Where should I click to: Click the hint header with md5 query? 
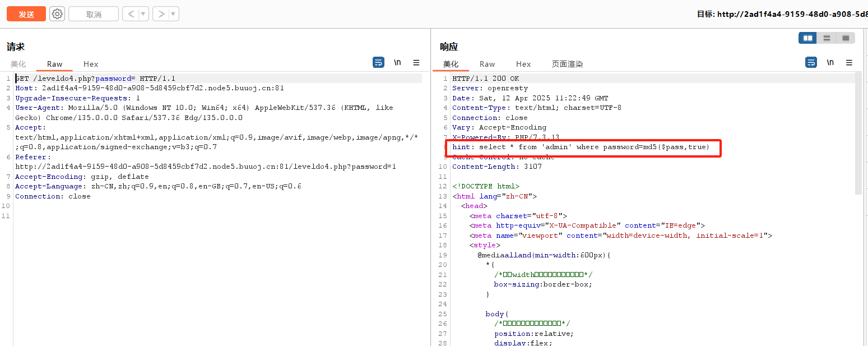point(581,147)
